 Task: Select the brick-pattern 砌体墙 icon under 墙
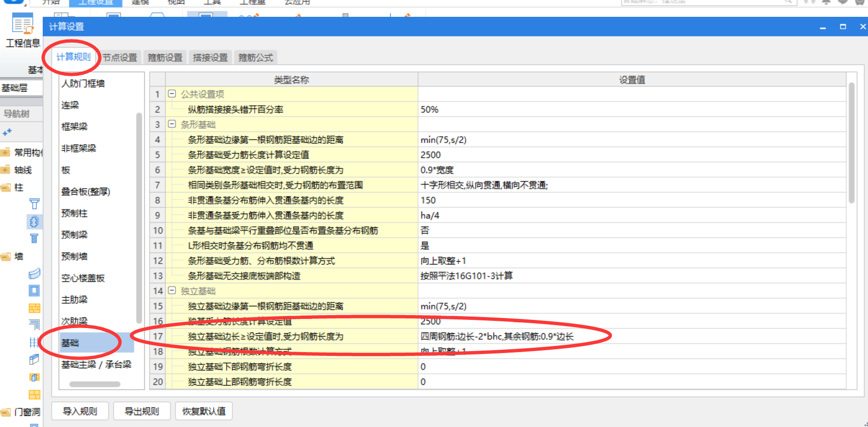click(34, 308)
